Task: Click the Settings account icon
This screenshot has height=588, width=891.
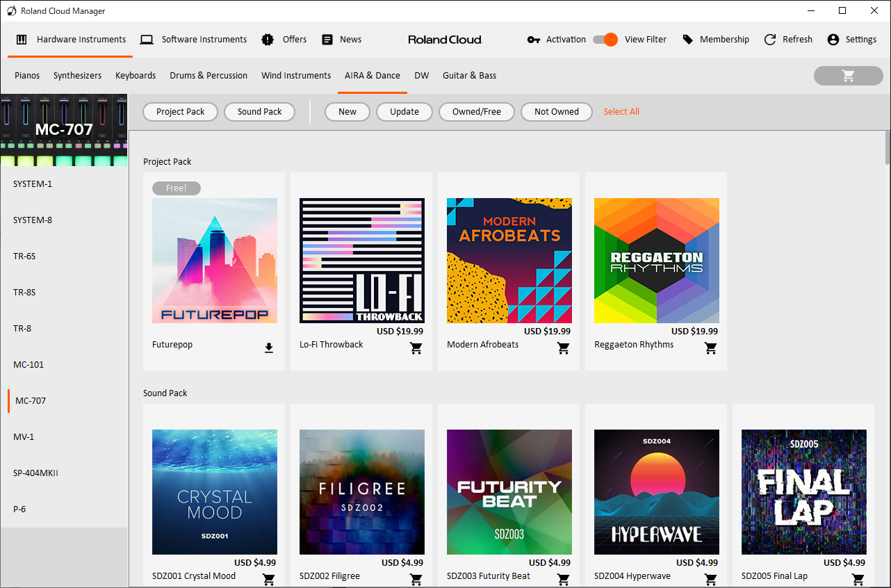Action: 833,40
